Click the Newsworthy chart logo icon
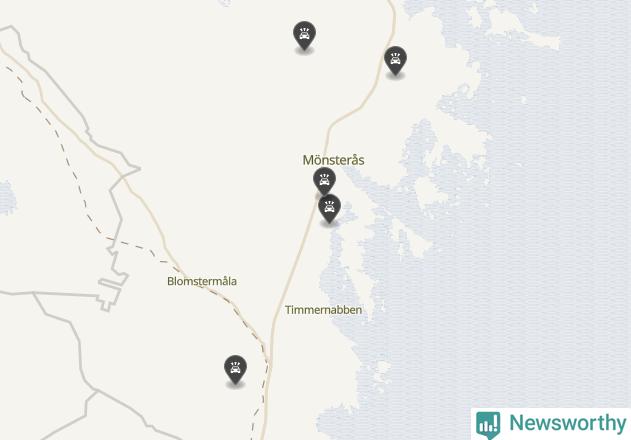The width and height of the screenshot is (631, 440). tap(488, 424)
